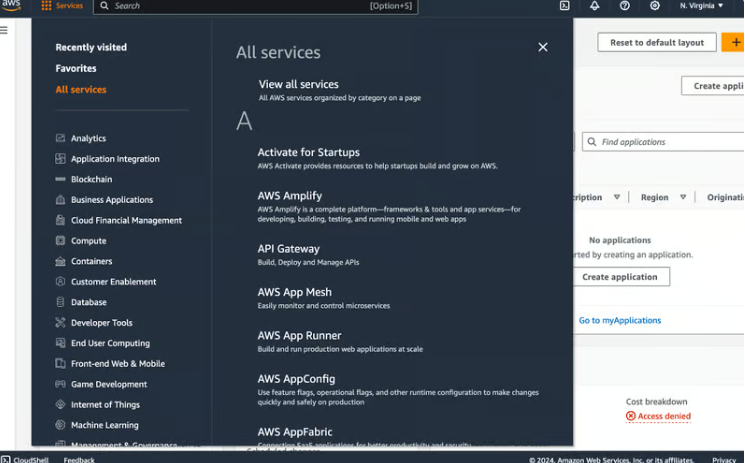Click Reset to default layout button

(x=657, y=42)
